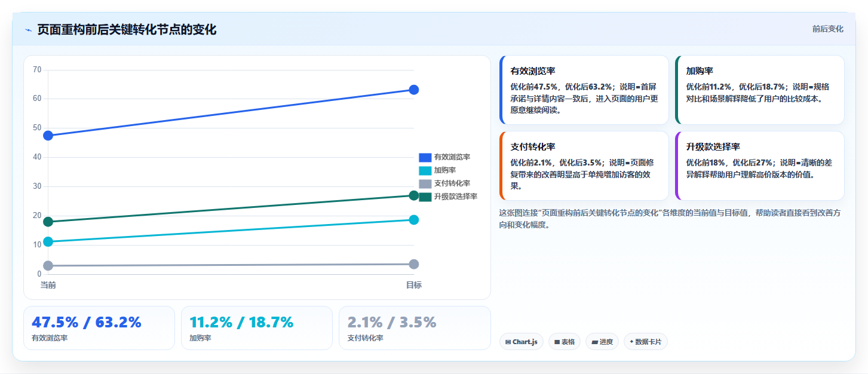Image resolution: width=868 pixels, height=374 pixels.
Task: Click the 表格 tag
Action: 565,342
